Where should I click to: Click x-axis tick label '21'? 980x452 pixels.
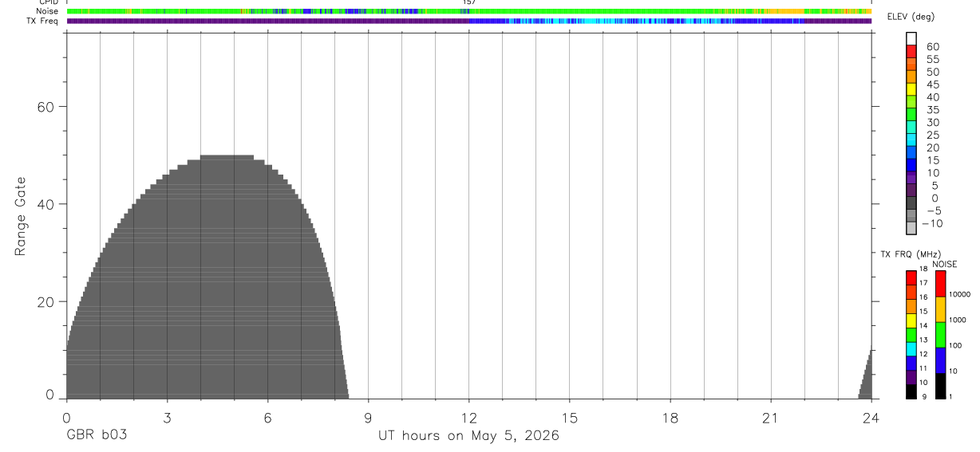tap(771, 418)
